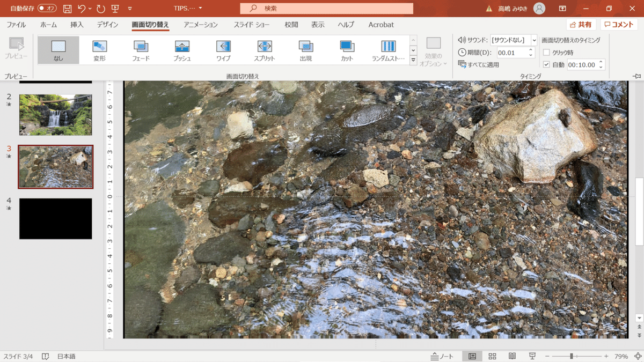Pin the ribbon with the pin icon
644x362 pixels.
pyautogui.click(x=637, y=76)
